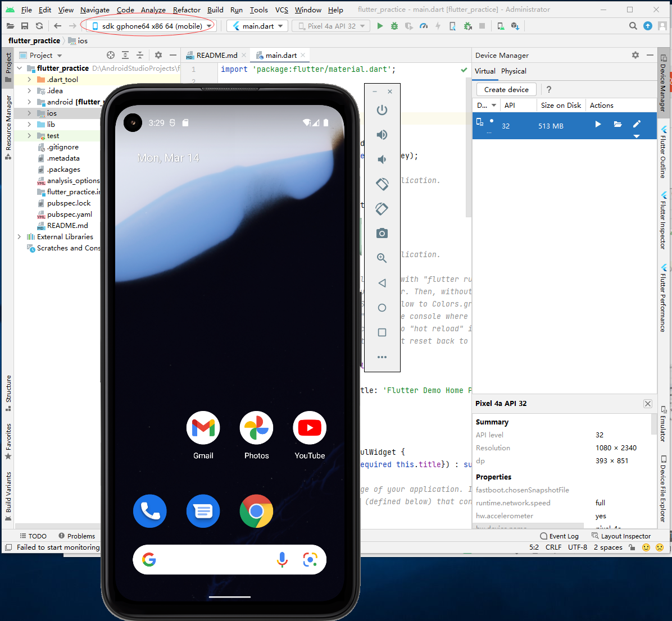Tap the emulator Home circle button

(x=382, y=308)
